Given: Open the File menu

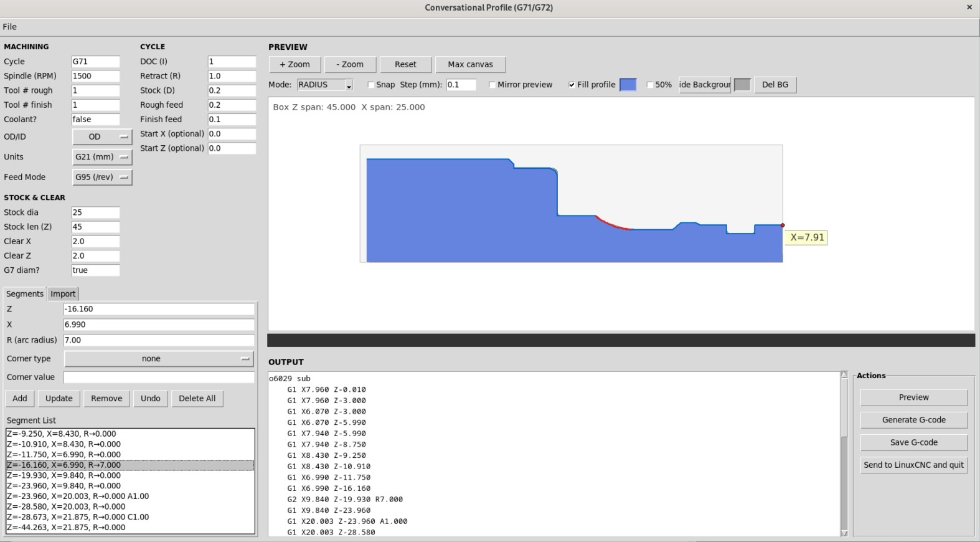Looking at the screenshot, I should coord(10,27).
